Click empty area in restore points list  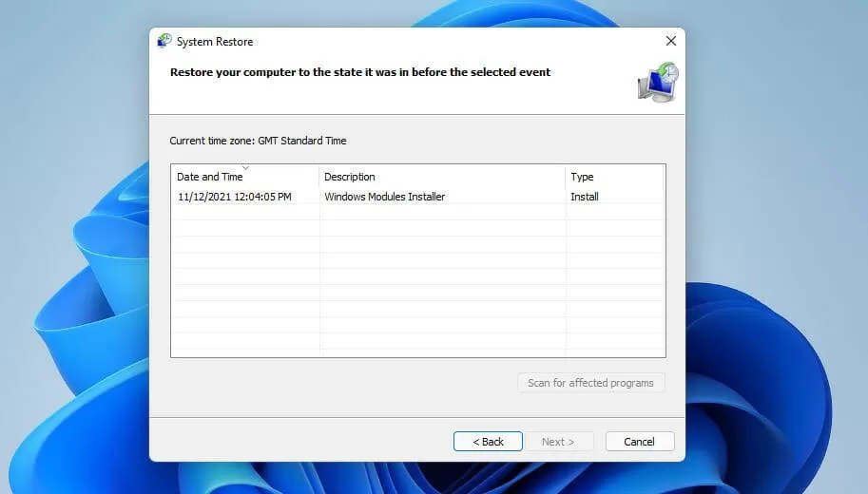coord(418,282)
